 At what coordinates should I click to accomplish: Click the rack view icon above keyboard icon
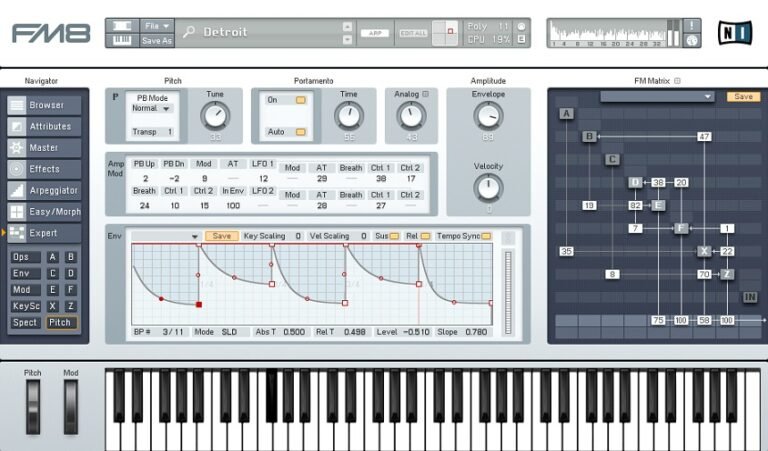pyautogui.click(x=122, y=26)
